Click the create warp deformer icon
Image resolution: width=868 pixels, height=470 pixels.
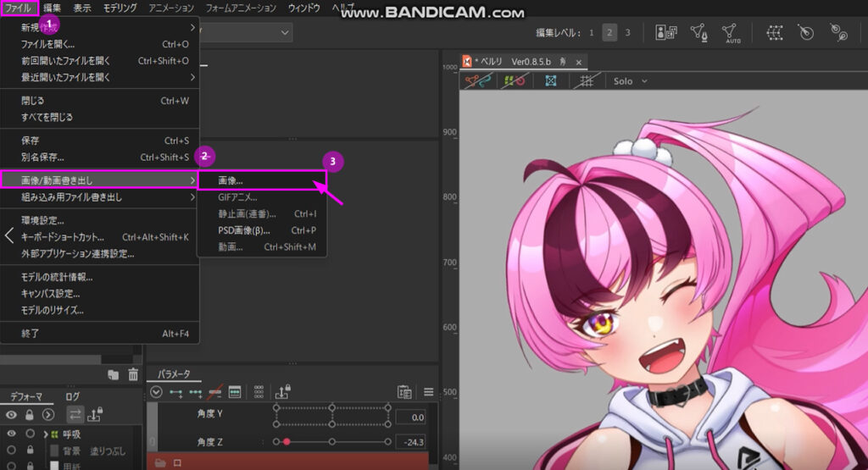click(774, 33)
